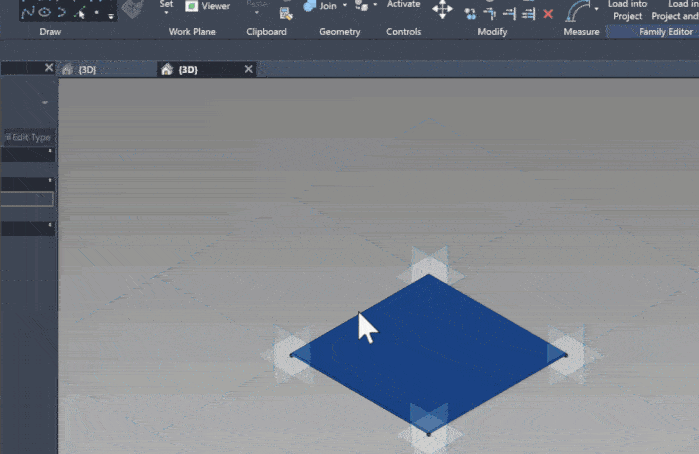Collapse the third property group header
The height and width of the screenshot is (454, 699).
pos(50,225)
